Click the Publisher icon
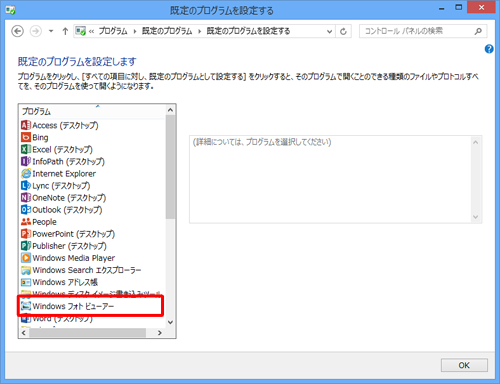Viewport: 500px width, 384px height. pos(26,246)
